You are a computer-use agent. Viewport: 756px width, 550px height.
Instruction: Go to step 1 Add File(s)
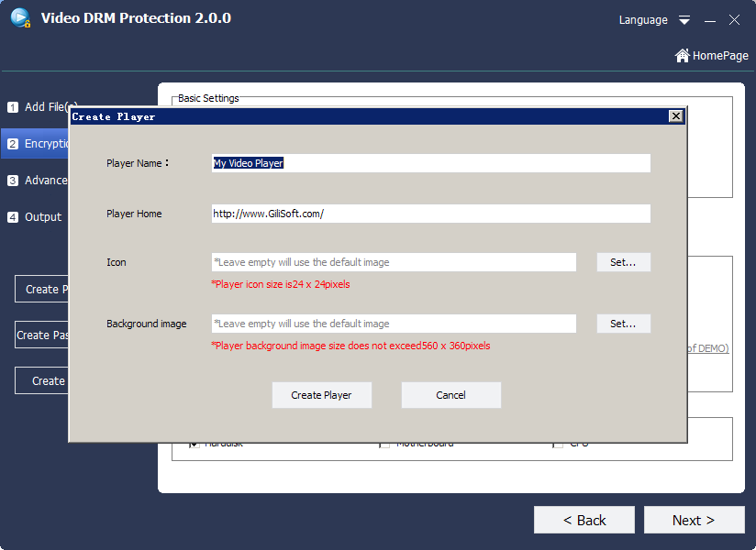click(x=39, y=107)
